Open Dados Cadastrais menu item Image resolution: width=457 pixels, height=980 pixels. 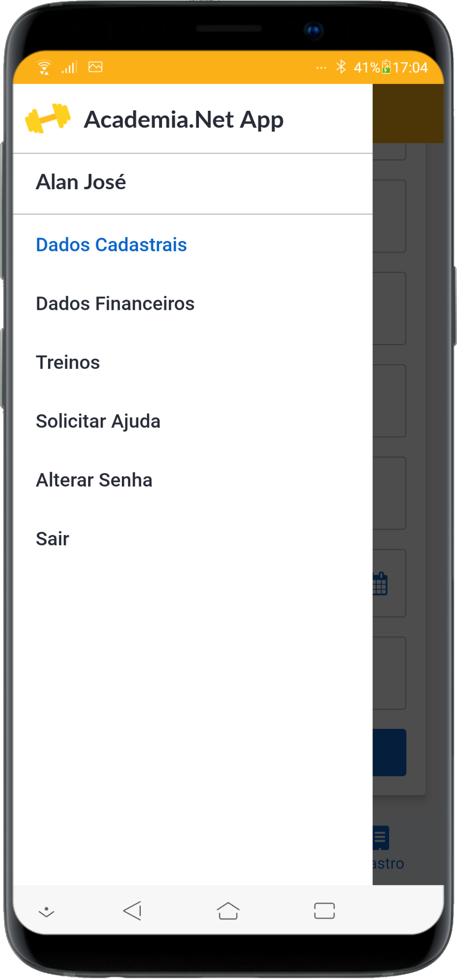tap(111, 245)
